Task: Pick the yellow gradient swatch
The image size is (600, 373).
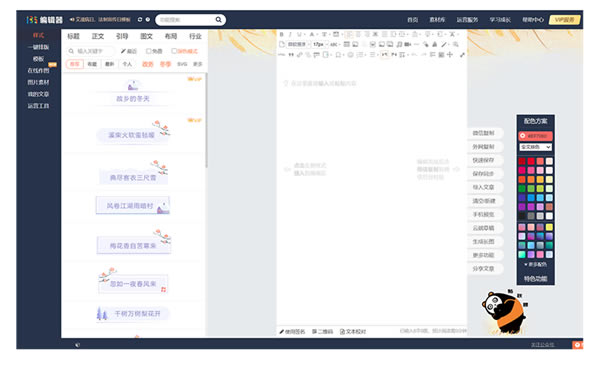Action: click(549, 227)
